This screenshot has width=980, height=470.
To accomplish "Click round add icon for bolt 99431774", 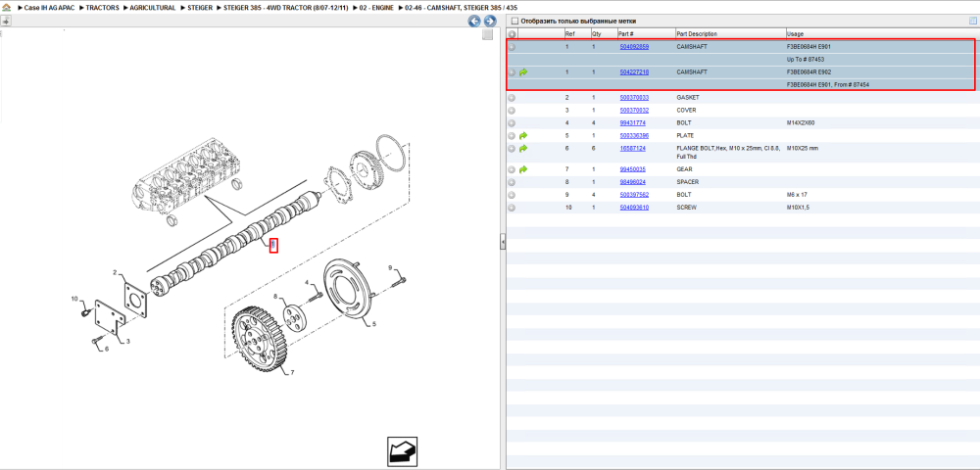I will pyautogui.click(x=512, y=123).
